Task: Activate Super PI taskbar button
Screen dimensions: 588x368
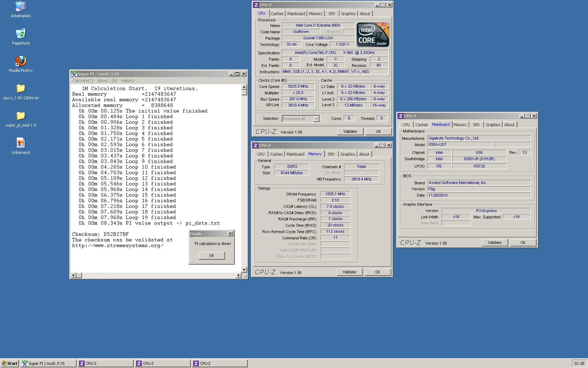Action: pos(48,363)
